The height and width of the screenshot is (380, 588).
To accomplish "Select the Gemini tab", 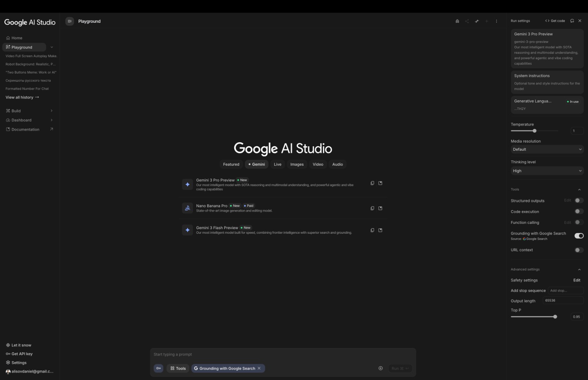I will [x=257, y=164].
